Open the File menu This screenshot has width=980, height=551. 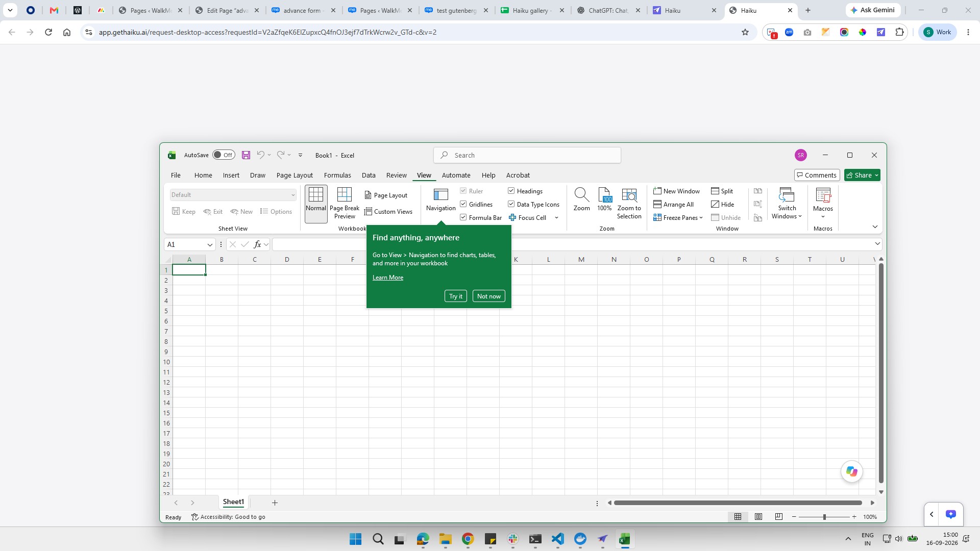click(x=176, y=175)
